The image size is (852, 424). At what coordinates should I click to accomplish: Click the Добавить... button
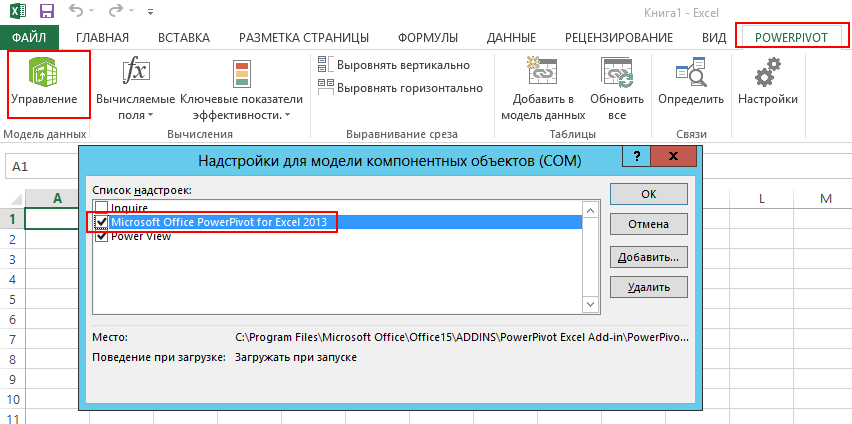649,257
